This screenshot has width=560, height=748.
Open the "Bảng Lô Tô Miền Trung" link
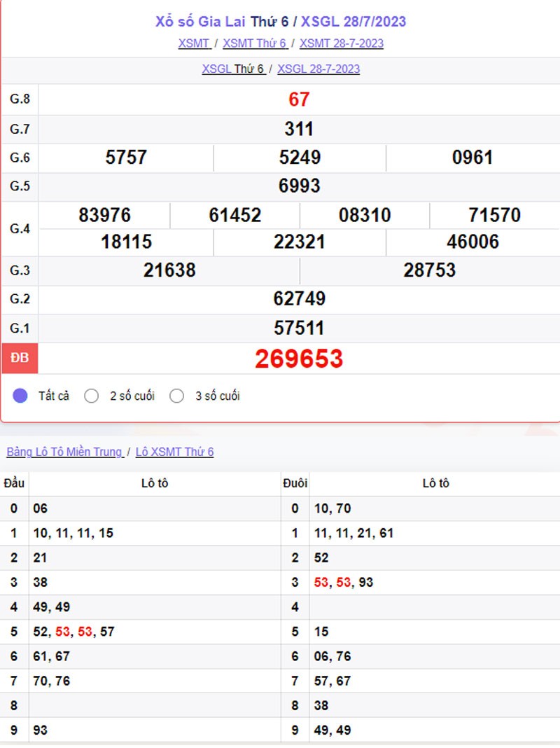tap(64, 452)
